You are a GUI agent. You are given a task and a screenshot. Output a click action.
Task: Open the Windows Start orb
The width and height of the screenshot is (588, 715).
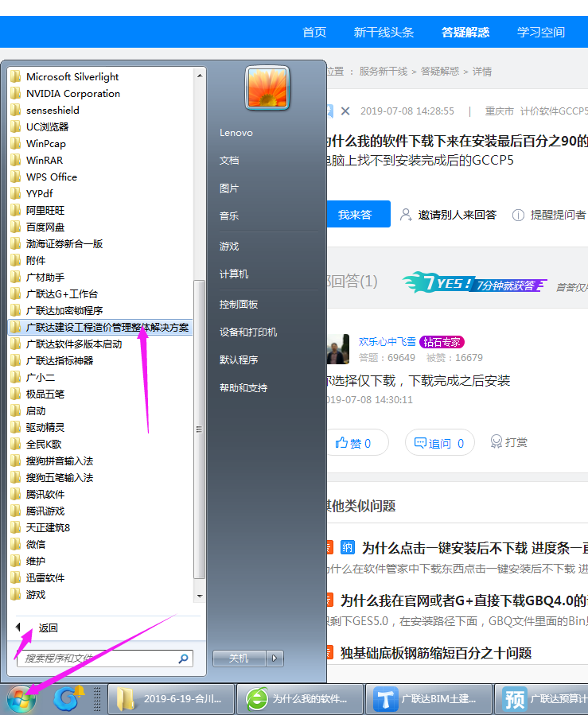21,699
